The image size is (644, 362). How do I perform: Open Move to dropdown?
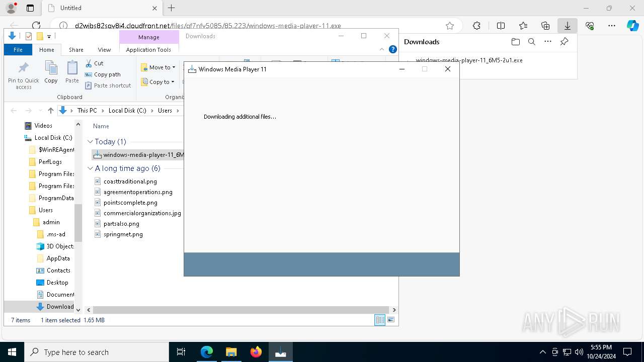click(158, 67)
